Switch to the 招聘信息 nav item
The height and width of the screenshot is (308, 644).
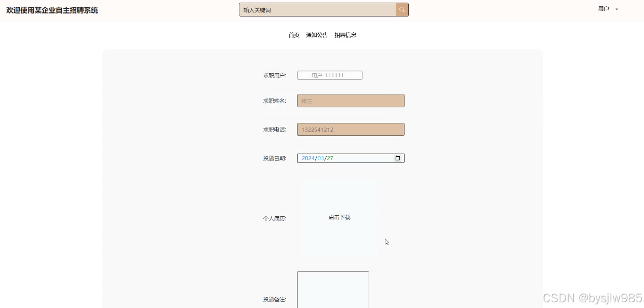pyautogui.click(x=345, y=35)
